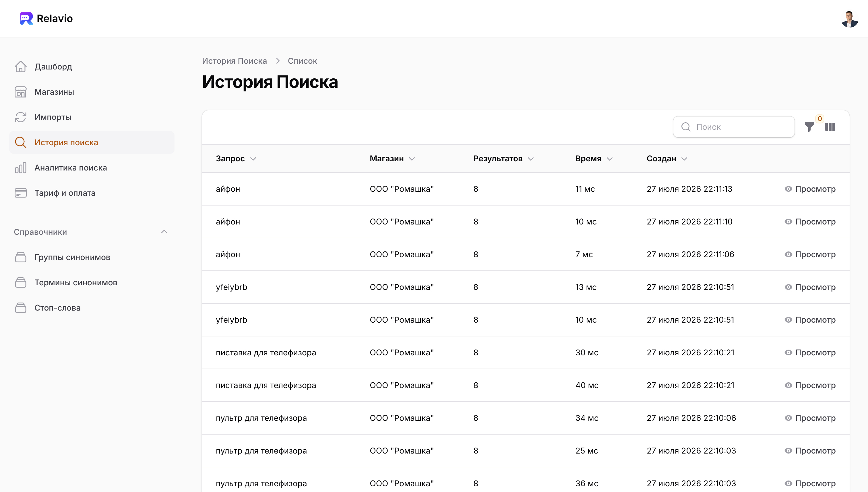
Task: Click Просмотр for 22:11:06 row
Action: coord(810,254)
